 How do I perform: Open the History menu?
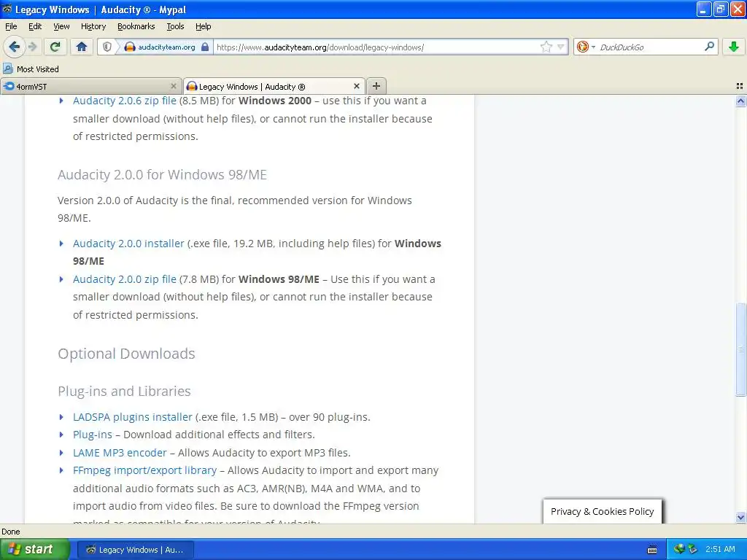click(93, 26)
